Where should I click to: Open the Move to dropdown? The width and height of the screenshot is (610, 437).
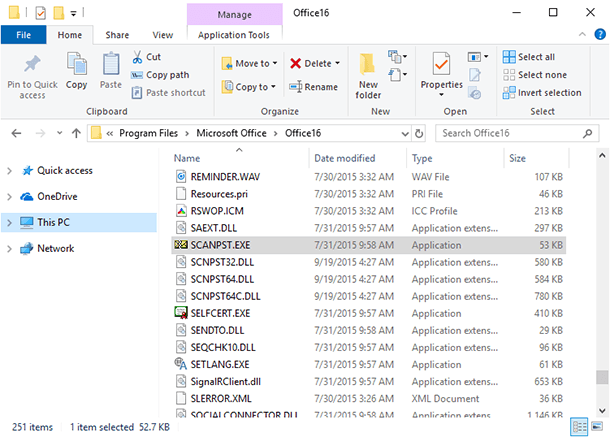coord(250,63)
